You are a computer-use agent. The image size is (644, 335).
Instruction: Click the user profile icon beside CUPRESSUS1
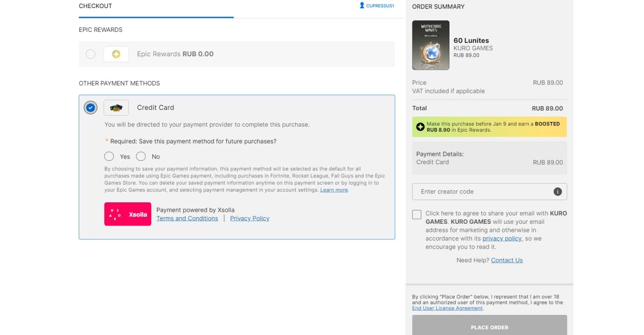coord(362,6)
